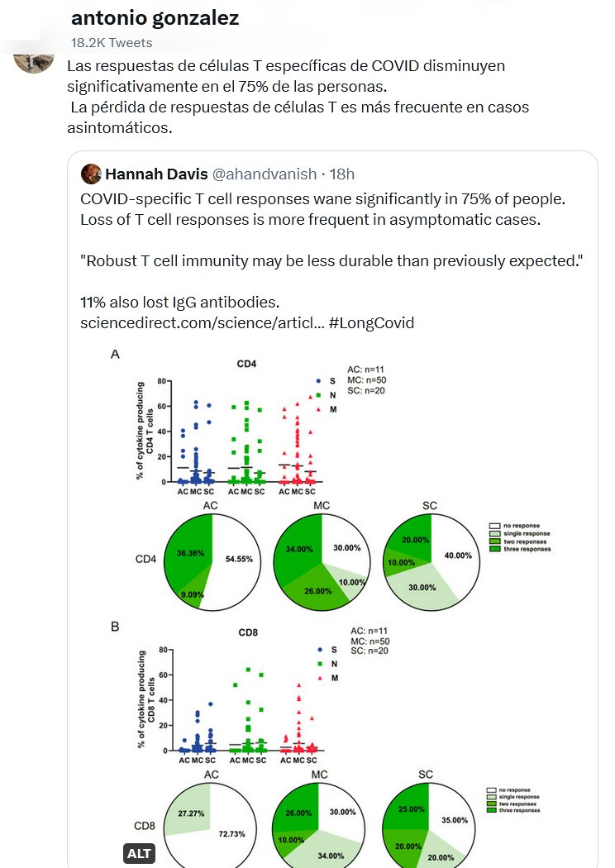Click the @ahandvanish handle

click(265, 174)
